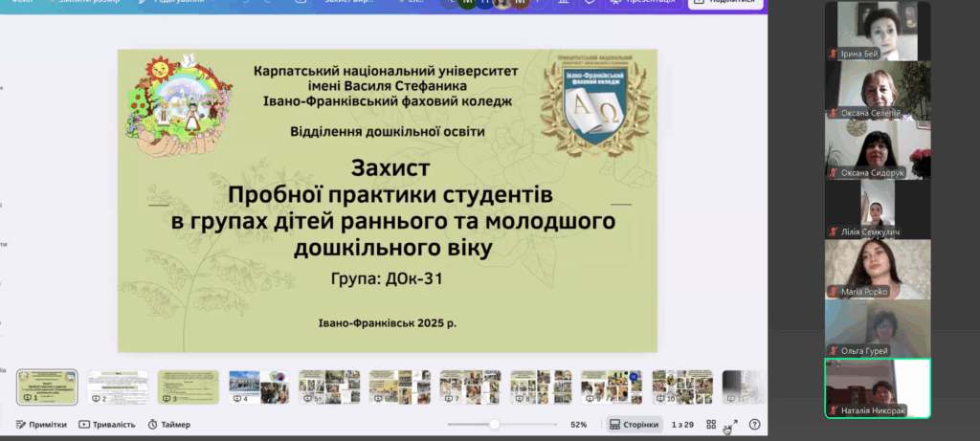Select slide 4 thumbnail
Screen dimensions: 980x441
(x=258, y=387)
